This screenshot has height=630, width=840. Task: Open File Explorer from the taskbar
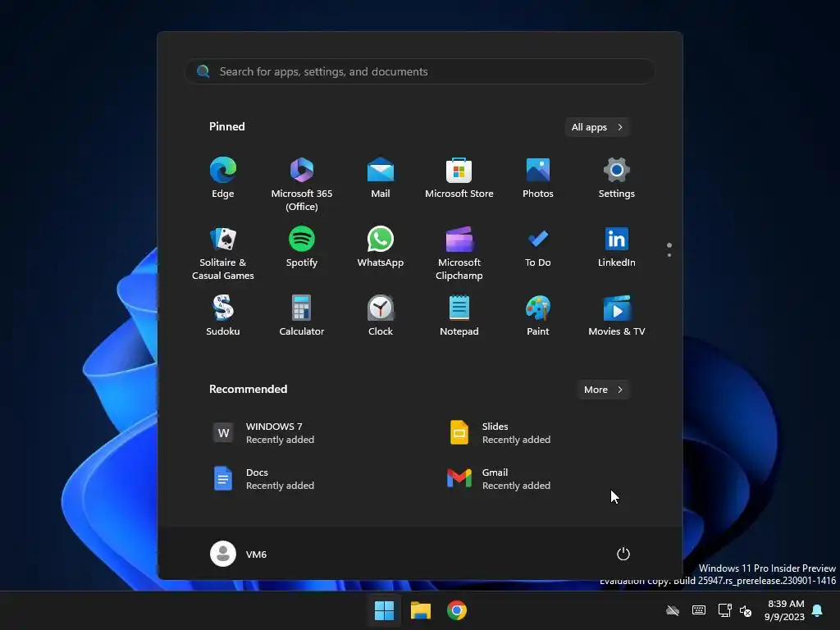pos(421,610)
